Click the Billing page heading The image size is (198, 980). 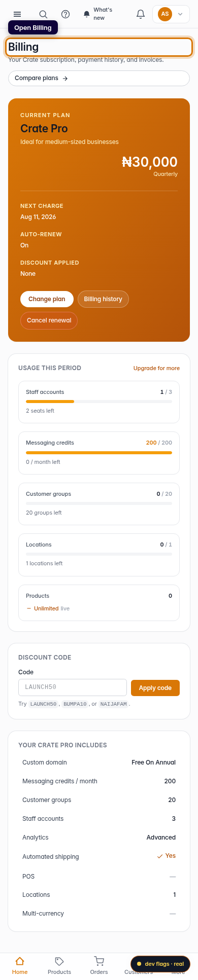point(23,47)
